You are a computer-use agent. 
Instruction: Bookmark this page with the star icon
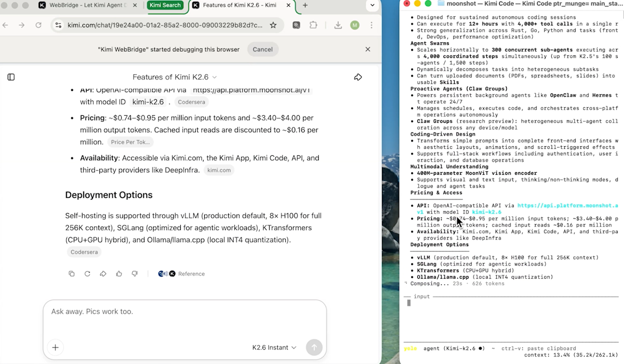[x=273, y=25]
